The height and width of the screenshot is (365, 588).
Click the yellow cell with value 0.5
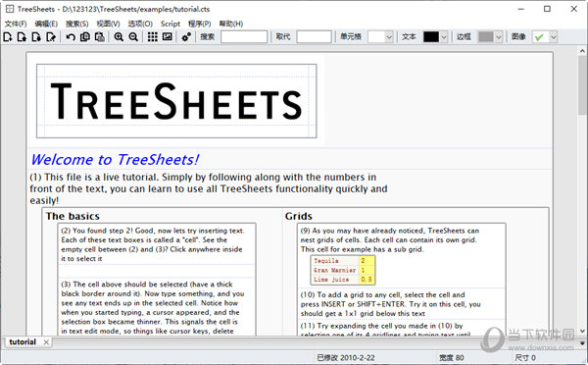[367, 280]
